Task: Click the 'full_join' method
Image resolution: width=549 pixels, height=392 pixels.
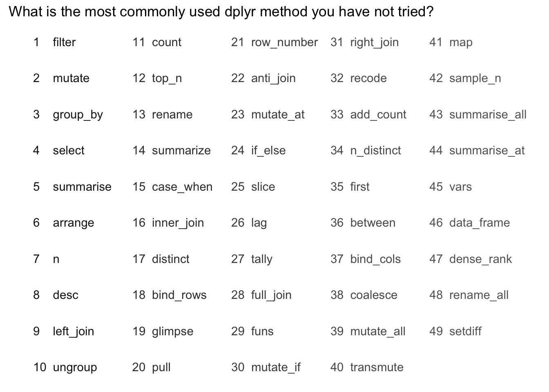Action: (271, 295)
